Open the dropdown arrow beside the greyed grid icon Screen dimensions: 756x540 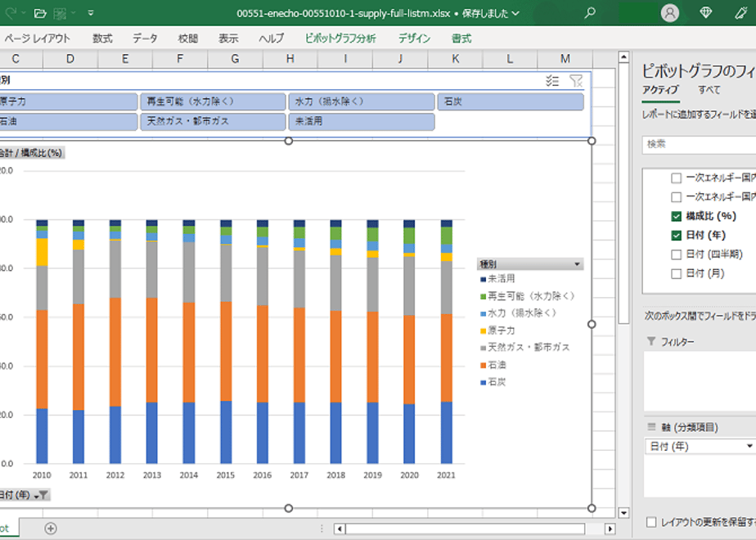(74, 13)
